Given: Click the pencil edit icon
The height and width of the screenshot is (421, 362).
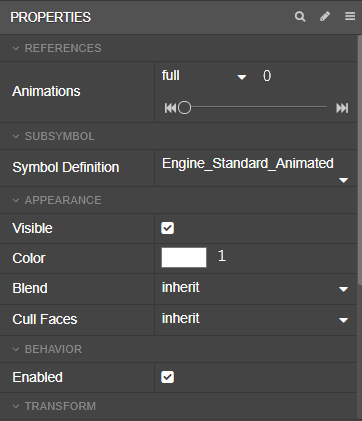Looking at the screenshot, I should (x=325, y=16).
